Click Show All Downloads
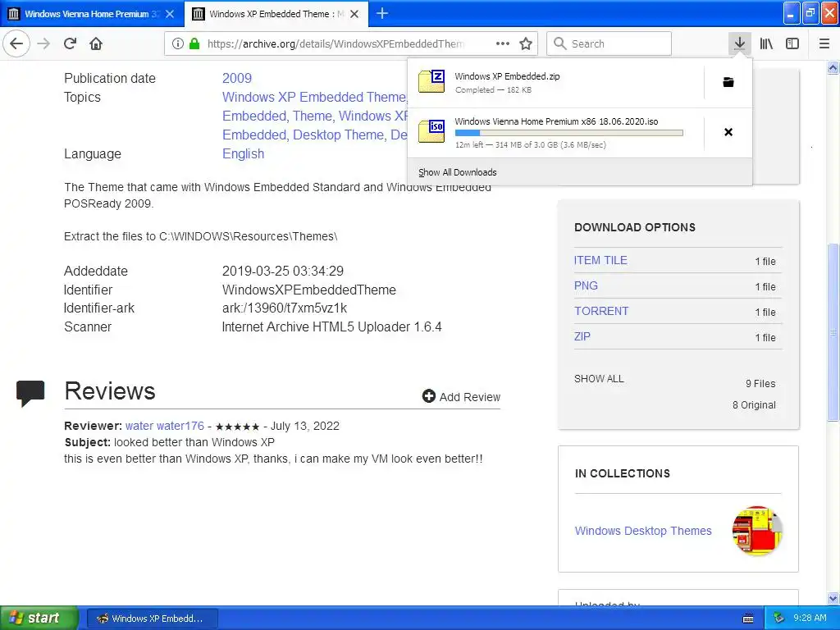840x630 pixels. click(x=458, y=172)
